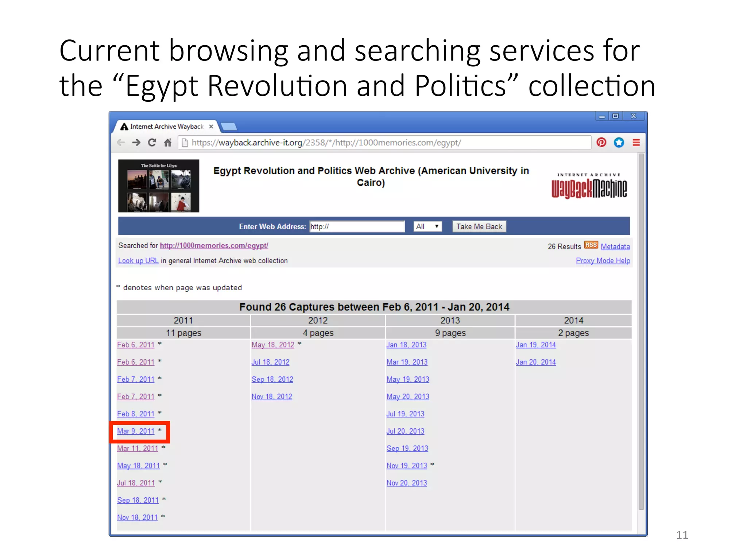This screenshot has width=747, height=560.
Task: Click Take Me Back button
Action: (479, 226)
